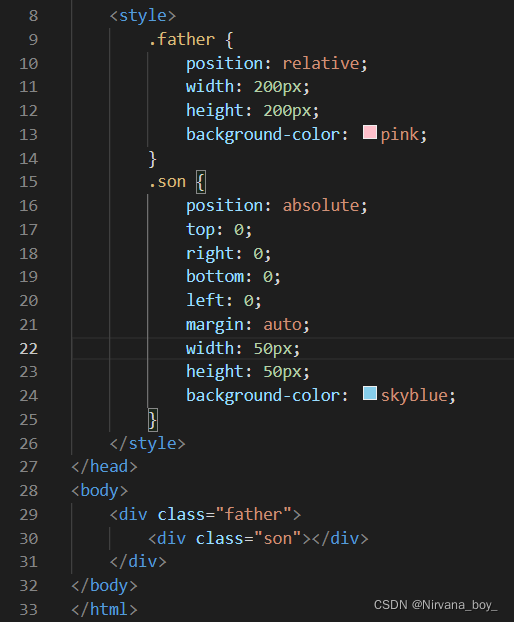Click the CSDN @Nirvana_boy_ watermark
This screenshot has height=622, width=514.
coord(435,605)
